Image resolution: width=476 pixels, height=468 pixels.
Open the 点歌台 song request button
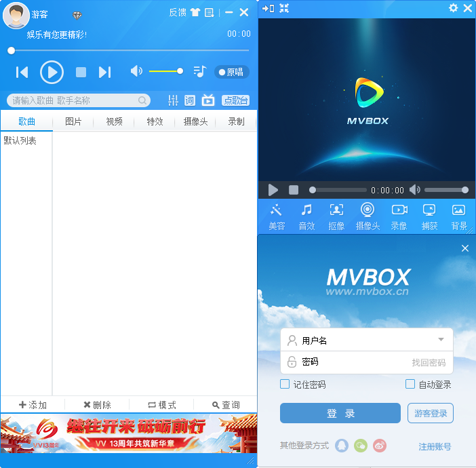tap(235, 100)
